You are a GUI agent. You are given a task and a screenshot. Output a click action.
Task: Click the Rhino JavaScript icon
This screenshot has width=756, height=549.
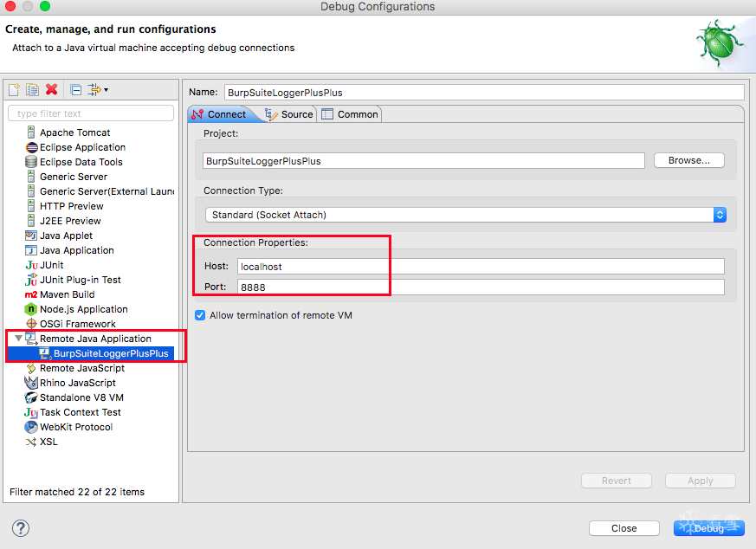pos(31,383)
